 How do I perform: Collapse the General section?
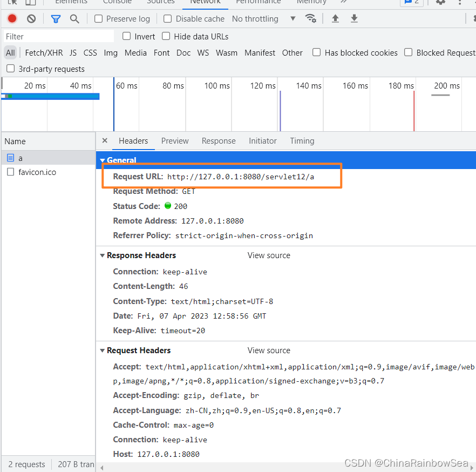coord(103,160)
